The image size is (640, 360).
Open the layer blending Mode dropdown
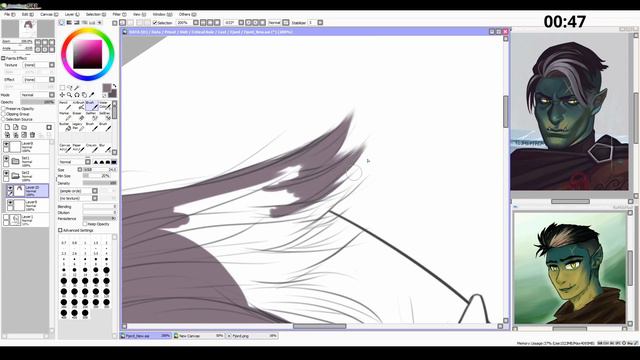52,95
